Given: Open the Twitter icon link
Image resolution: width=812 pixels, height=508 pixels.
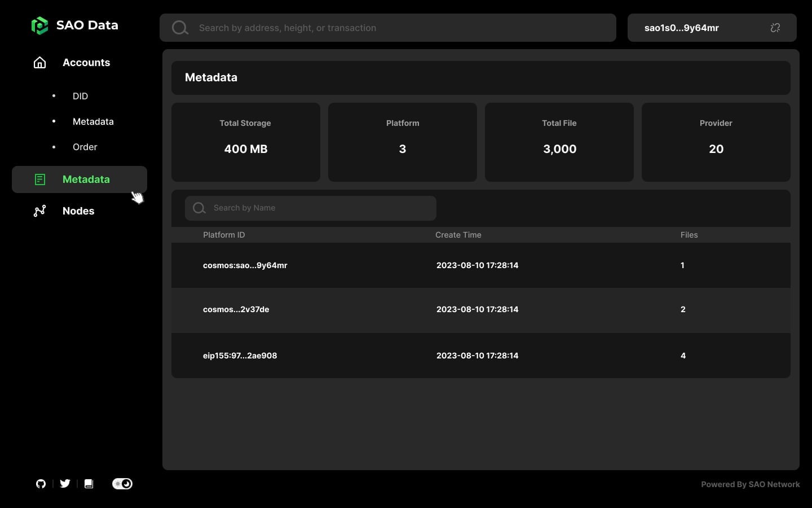Looking at the screenshot, I should click(65, 484).
